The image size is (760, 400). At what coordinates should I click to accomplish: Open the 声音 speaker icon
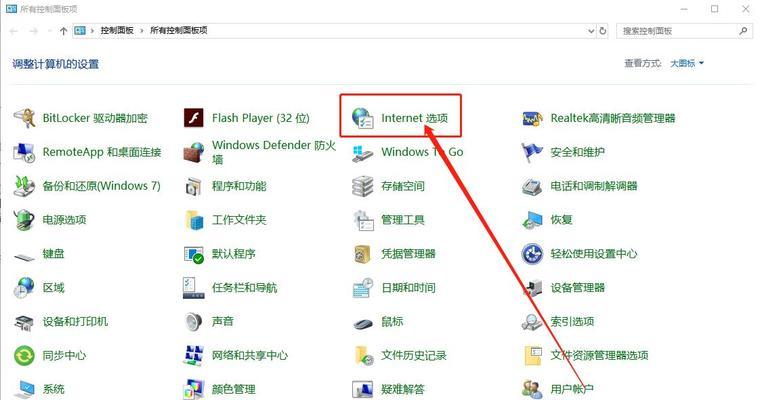(x=194, y=321)
